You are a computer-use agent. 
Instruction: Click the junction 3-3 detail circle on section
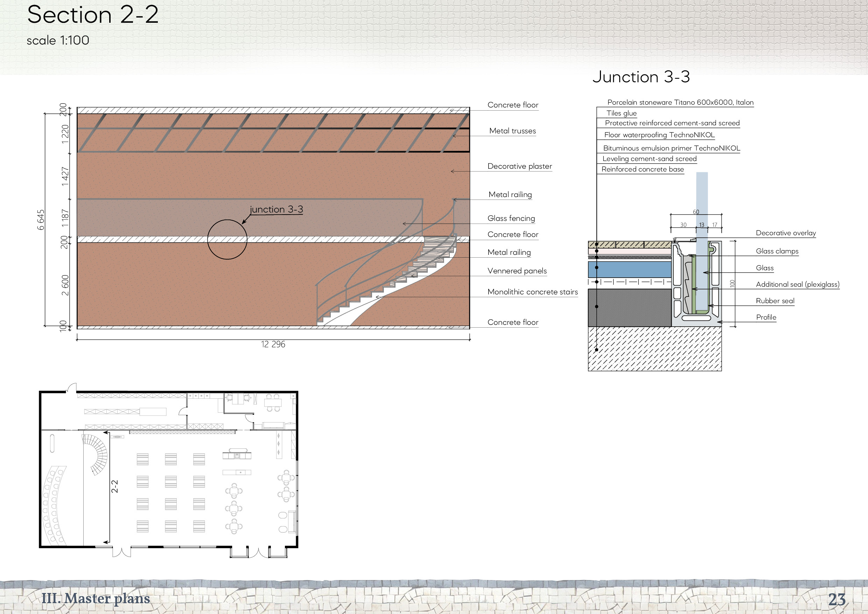pos(227,239)
